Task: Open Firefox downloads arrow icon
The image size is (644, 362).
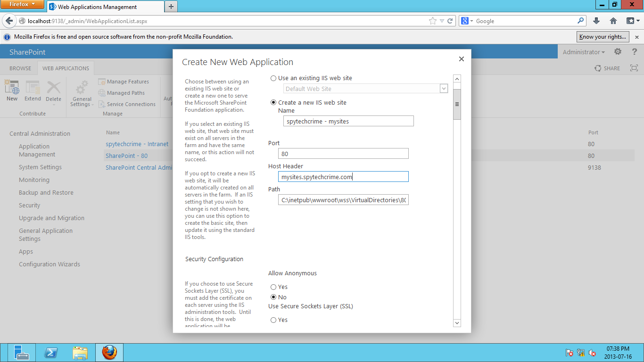Action: pyautogui.click(x=596, y=21)
